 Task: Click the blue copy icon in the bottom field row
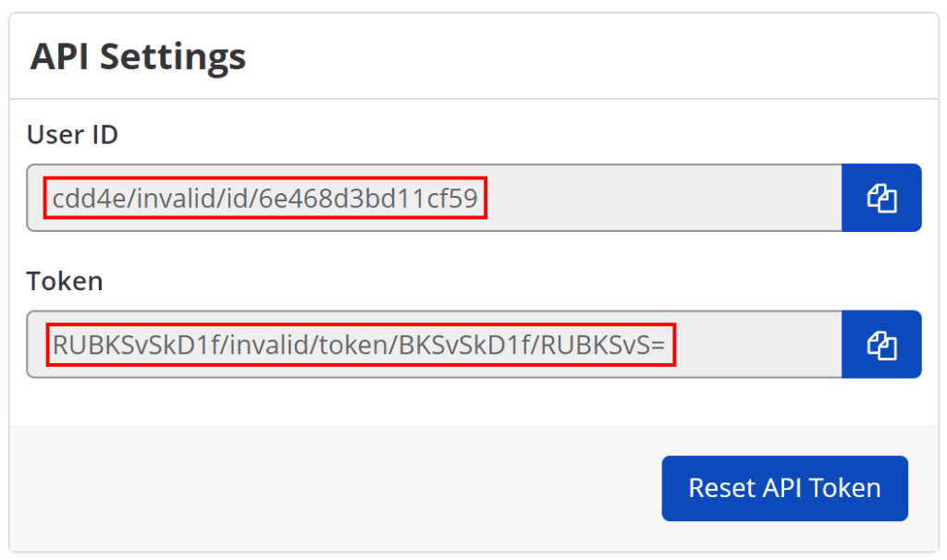pyautogui.click(x=881, y=344)
